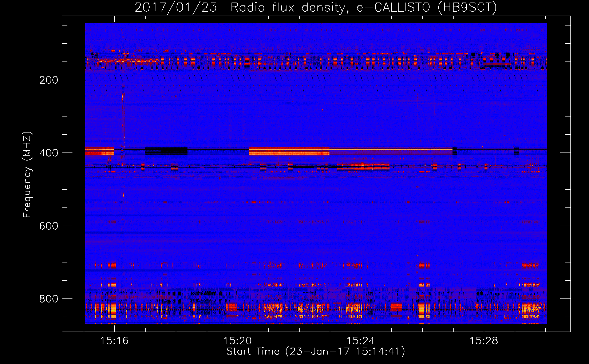Click the '600' frequency tick label

pos(49,226)
